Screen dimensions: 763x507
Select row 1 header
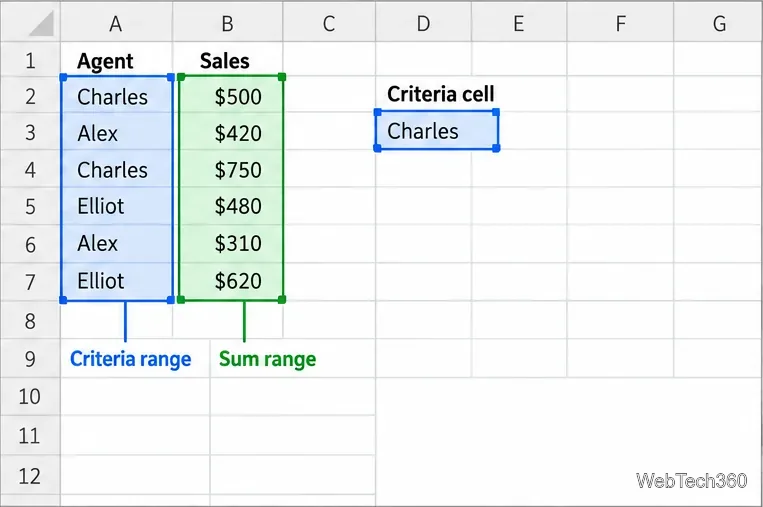point(30,60)
